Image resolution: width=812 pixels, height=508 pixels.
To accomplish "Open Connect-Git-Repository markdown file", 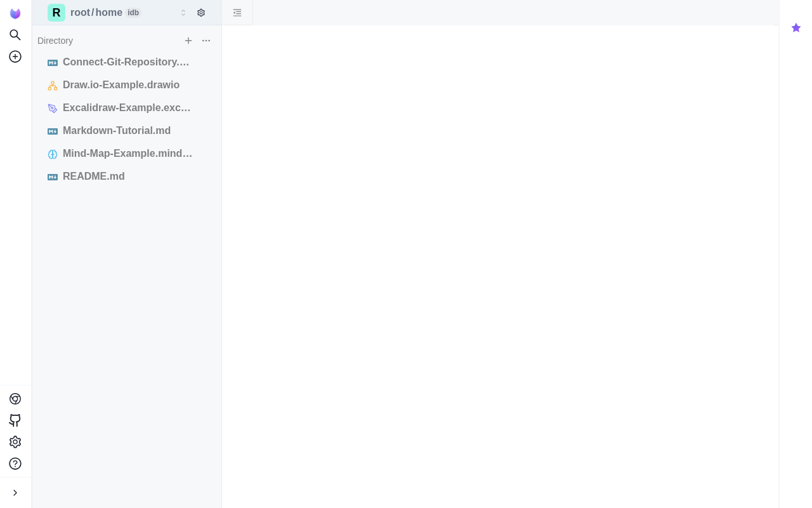I will point(127,62).
